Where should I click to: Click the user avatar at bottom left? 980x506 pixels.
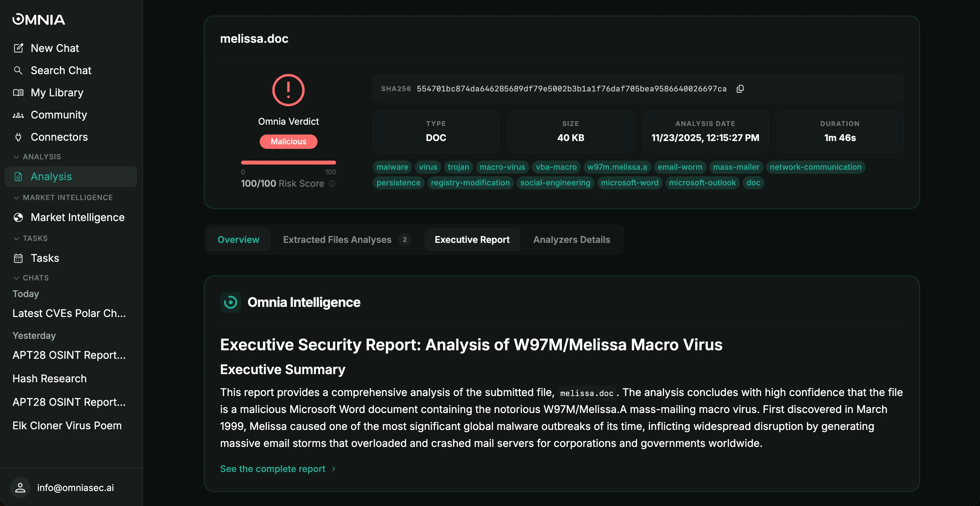point(20,487)
